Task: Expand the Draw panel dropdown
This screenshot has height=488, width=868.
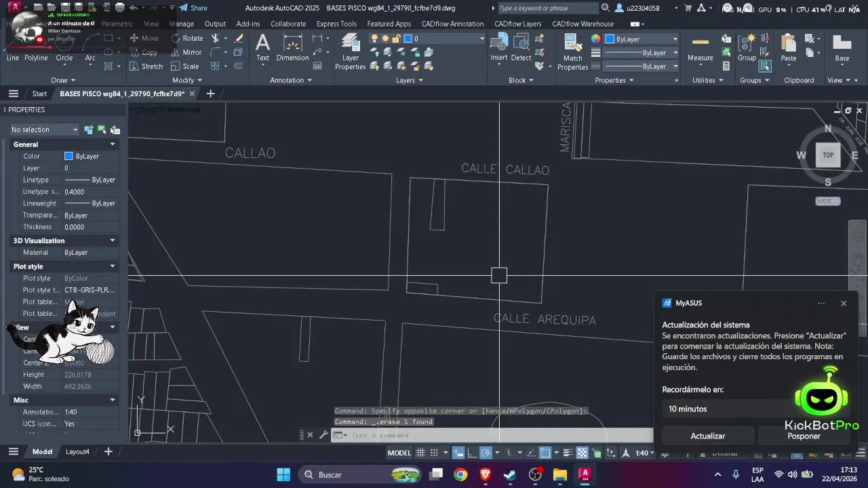Action: tap(64, 80)
